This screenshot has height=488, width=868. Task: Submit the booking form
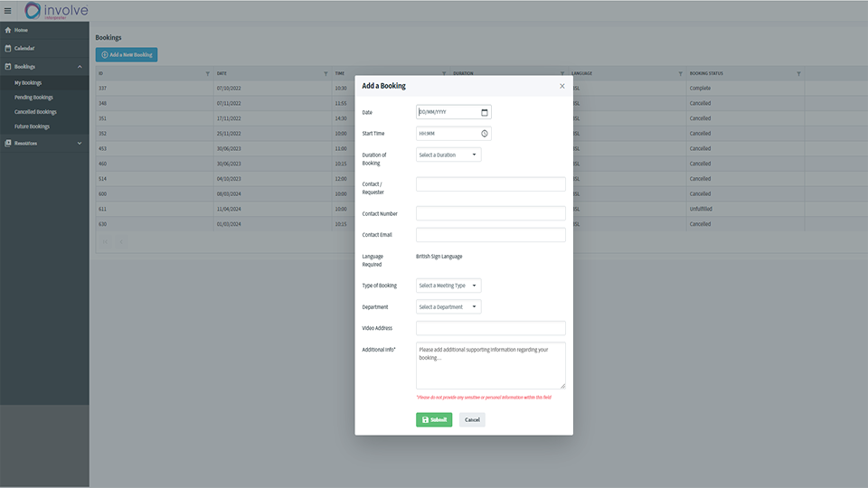point(434,419)
